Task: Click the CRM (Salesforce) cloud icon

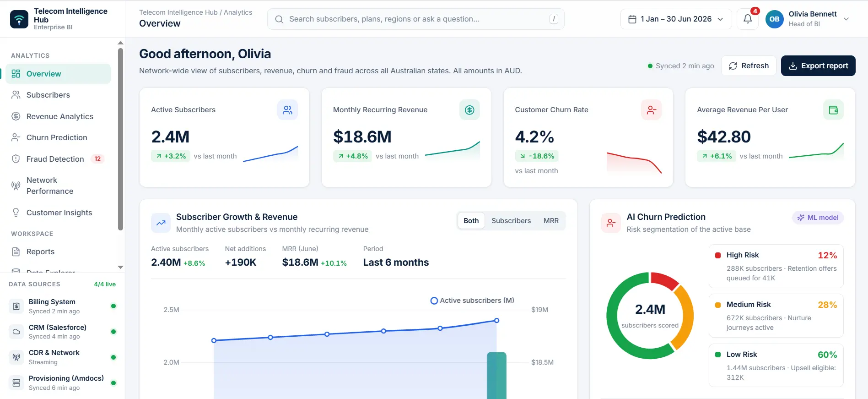Action: 16,332
